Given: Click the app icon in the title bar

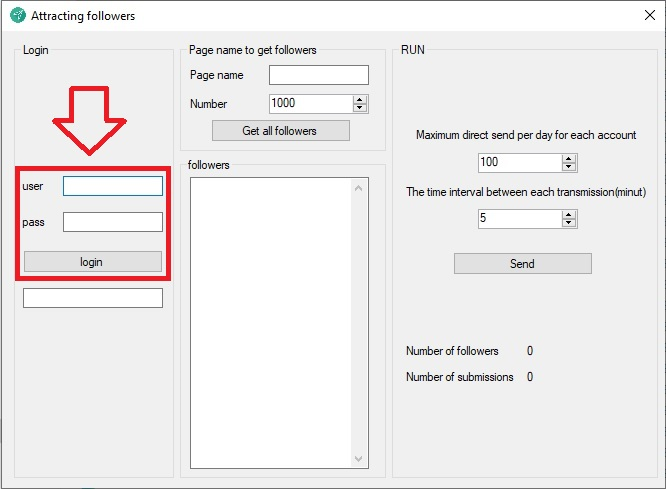Looking at the screenshot, I should click(17, 16).
